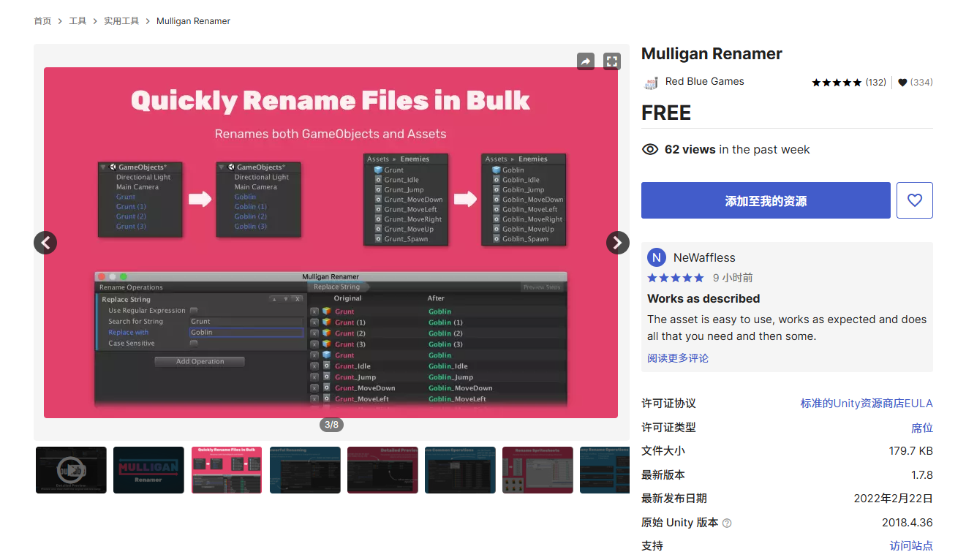The image size is (966, 560).
Task: Play the video thumbnail in the gallery strip
Action: [x=71, y=470]
